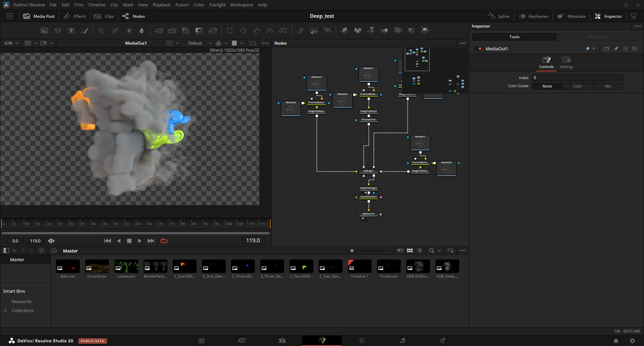The image size is (644, 346).
Task: Pin the MediaOut1 inspector tool
Action: (616, 49)
